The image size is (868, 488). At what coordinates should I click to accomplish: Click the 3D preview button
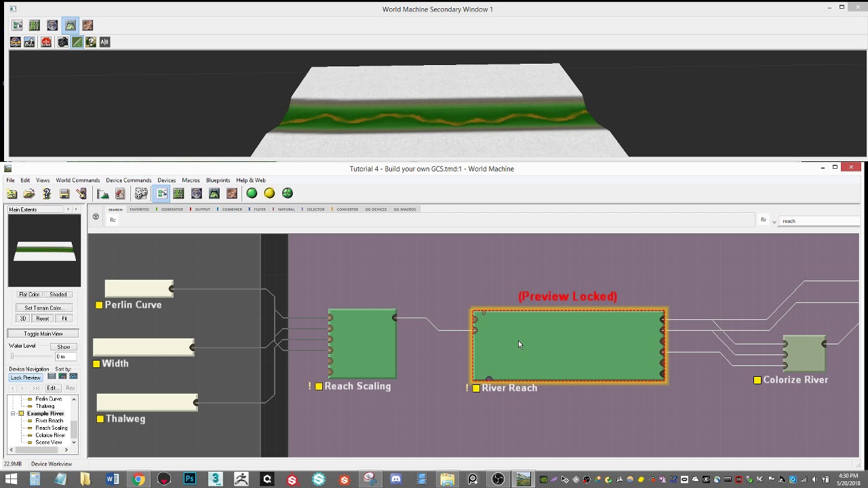(x=22, y=319)
